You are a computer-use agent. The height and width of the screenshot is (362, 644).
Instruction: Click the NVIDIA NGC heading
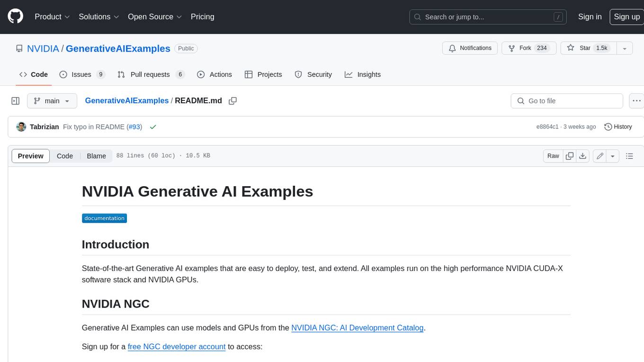116,304
